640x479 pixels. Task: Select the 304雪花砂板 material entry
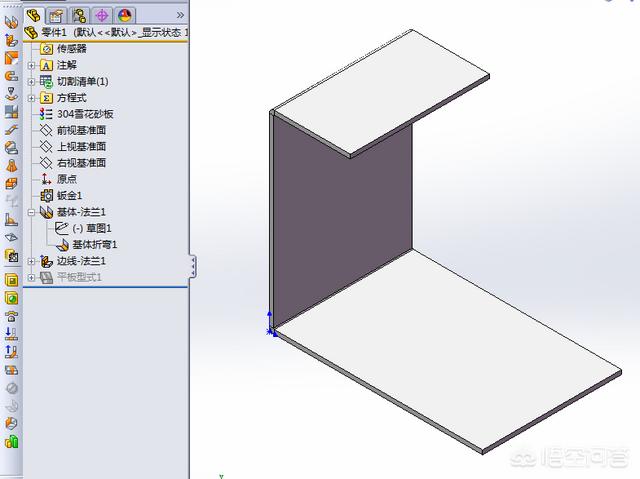(x=83, y=114)
